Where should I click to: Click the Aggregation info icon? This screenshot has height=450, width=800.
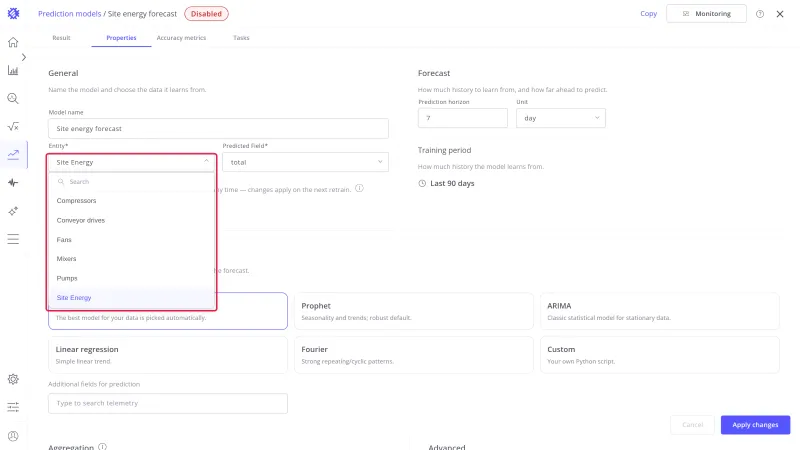[x=103, y=447]
